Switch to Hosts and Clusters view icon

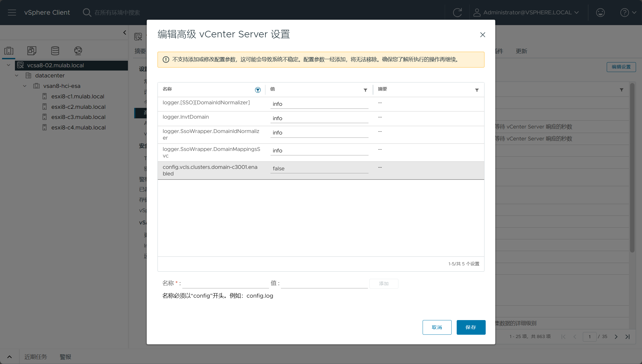click(9, 51)
